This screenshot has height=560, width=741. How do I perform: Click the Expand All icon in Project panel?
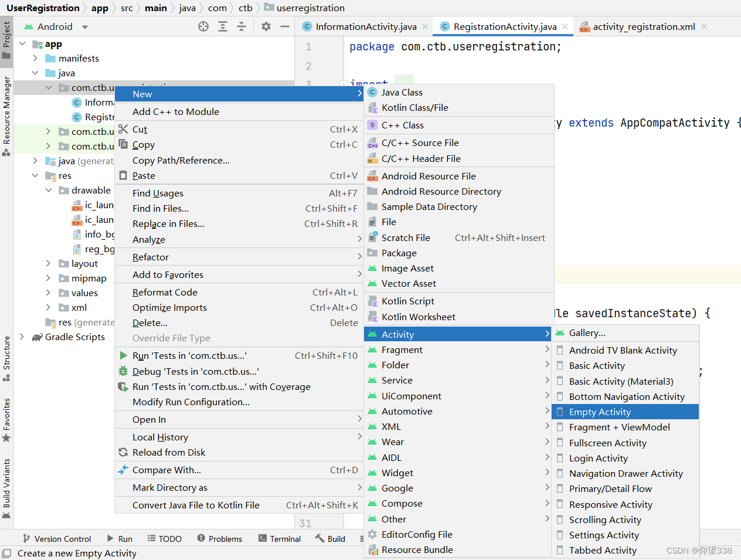pyautogui.click(x=223, y=26)
